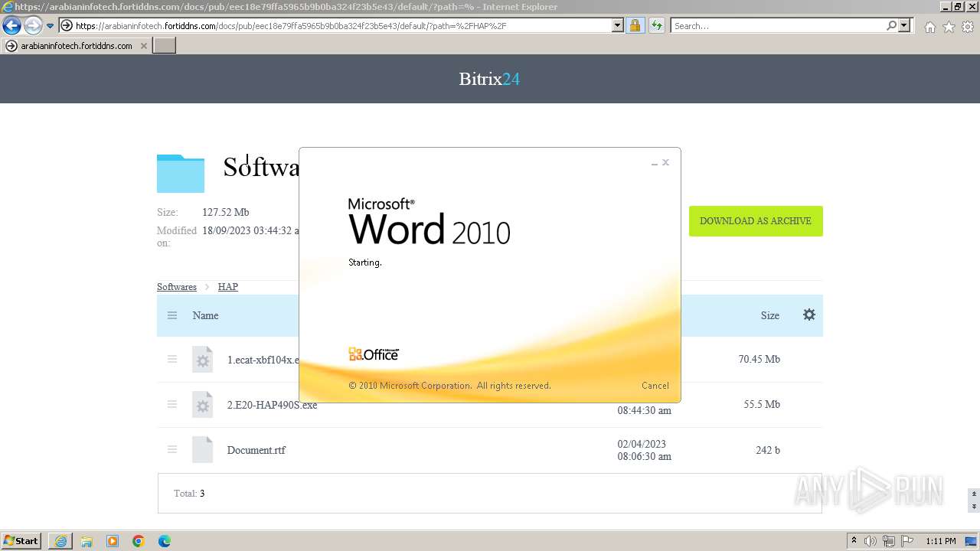Click the Name column header
980x551 pixels.
[x=205, y=315]
